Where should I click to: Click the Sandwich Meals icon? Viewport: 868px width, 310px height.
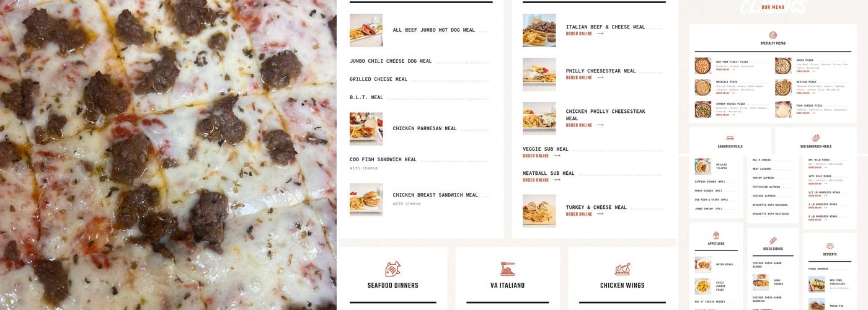[x=730, y=138]
